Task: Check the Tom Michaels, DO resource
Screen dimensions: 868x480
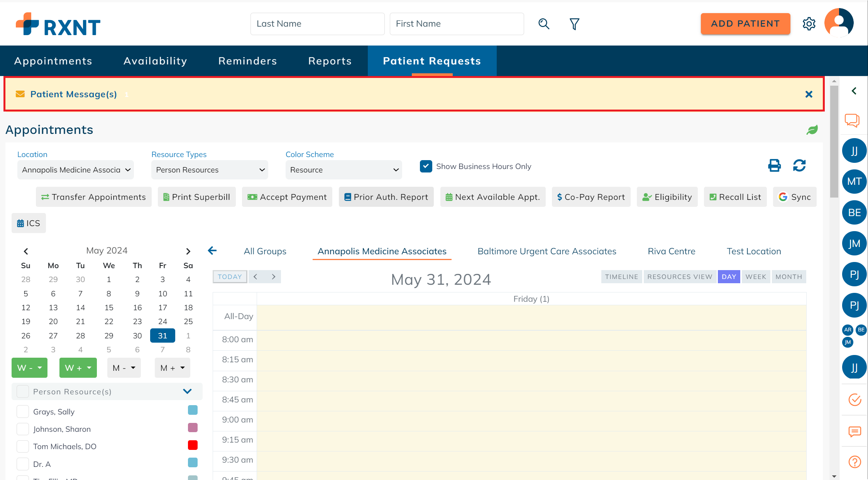Action: point(23,446)
